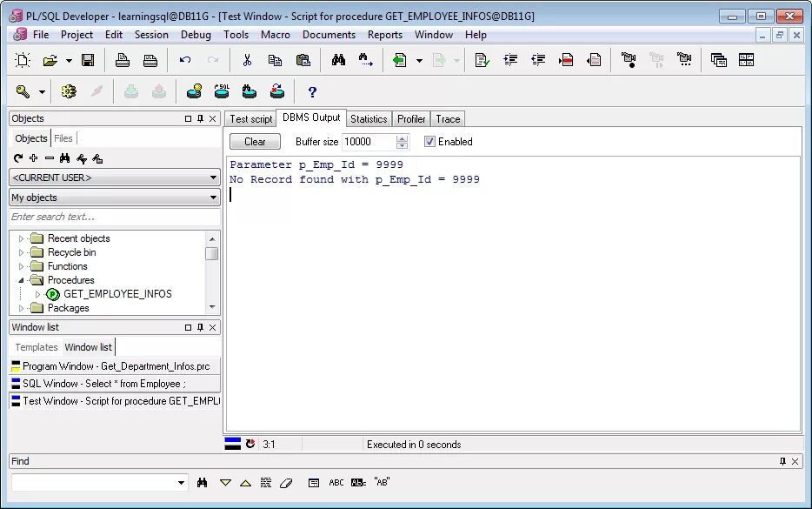Click the Execute gear icon

tap(69, 91)
